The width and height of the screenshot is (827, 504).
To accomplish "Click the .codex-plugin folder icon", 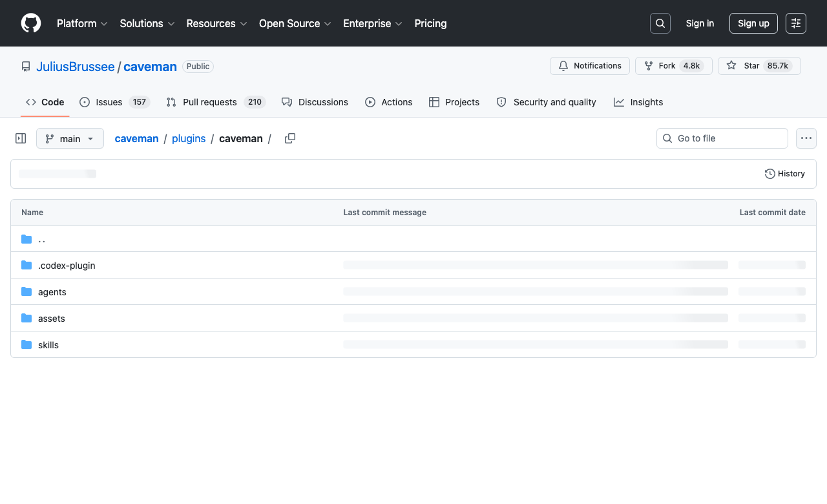I will click(x=26, y=266).
